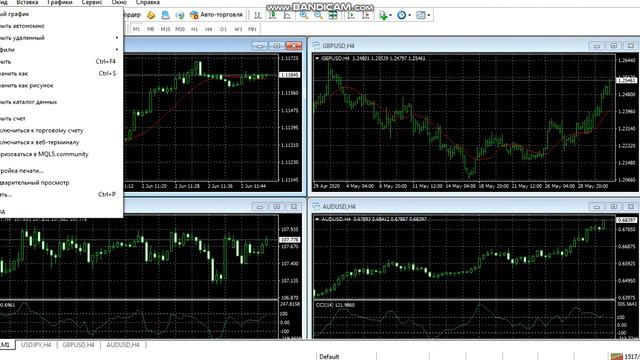Minimize the GBPUSD,H4 chart window
640x360 pixels.
pyautogui.click(x=596, y=45)
